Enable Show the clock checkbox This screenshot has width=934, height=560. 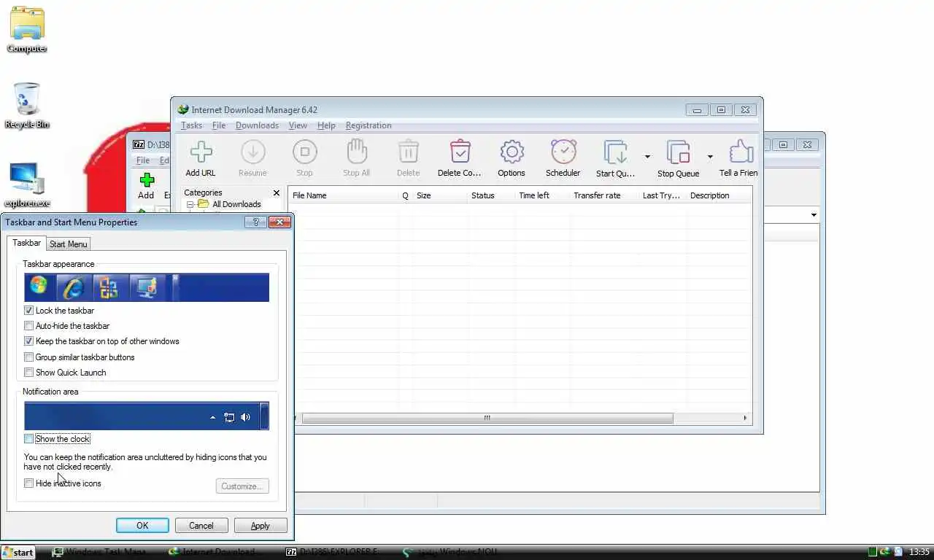tap(29, 439)
